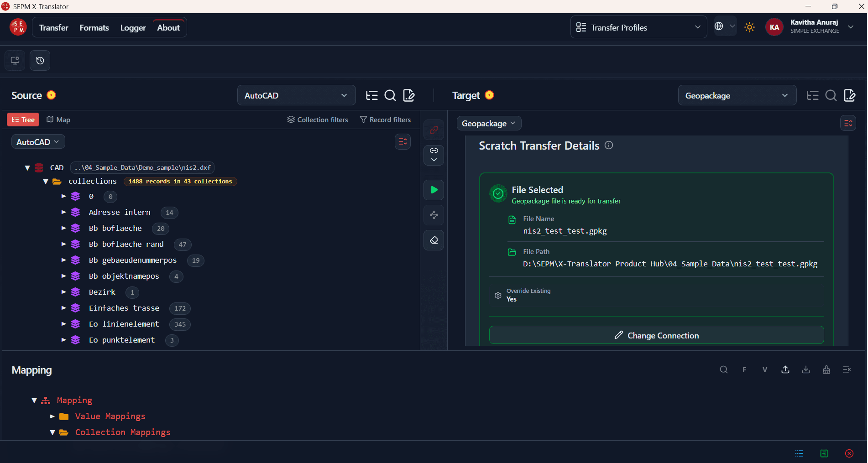
Task: Open language globe dropdown
Action: click(x=725, y=26)
